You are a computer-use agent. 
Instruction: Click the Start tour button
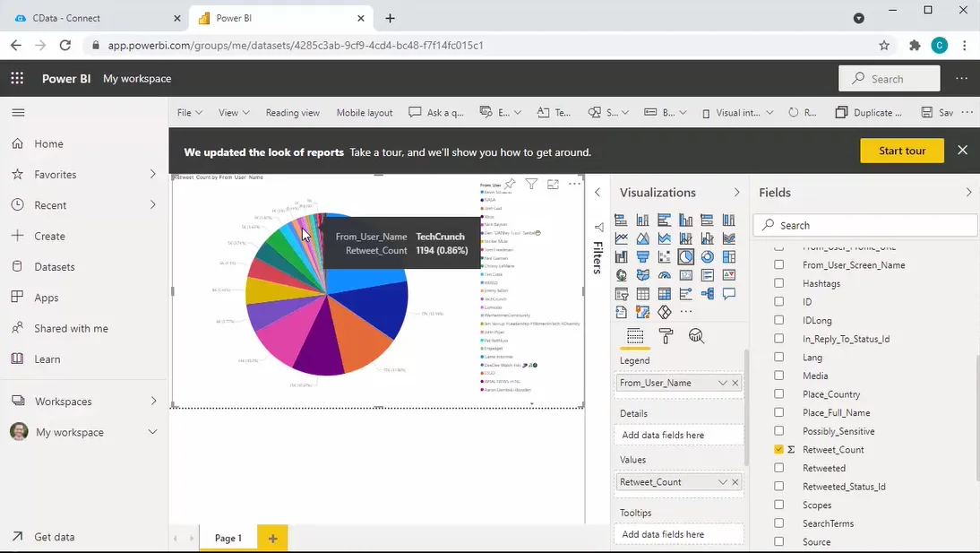(901, 151)
